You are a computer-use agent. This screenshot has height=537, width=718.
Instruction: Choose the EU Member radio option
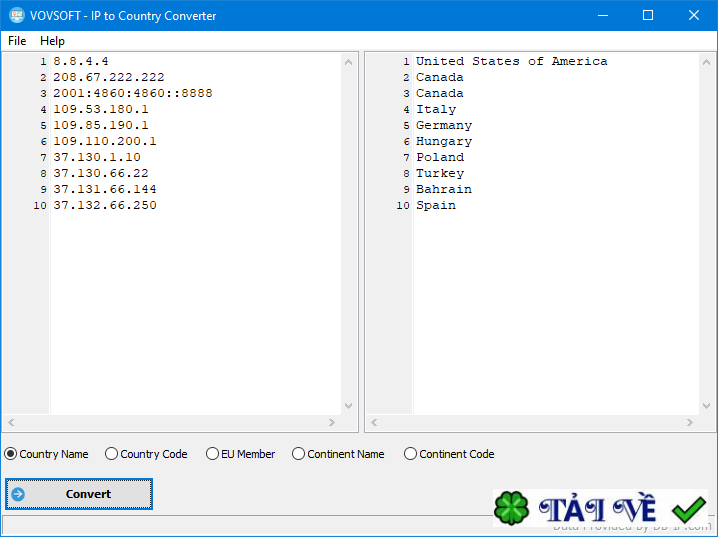click(x=240, y=454)
